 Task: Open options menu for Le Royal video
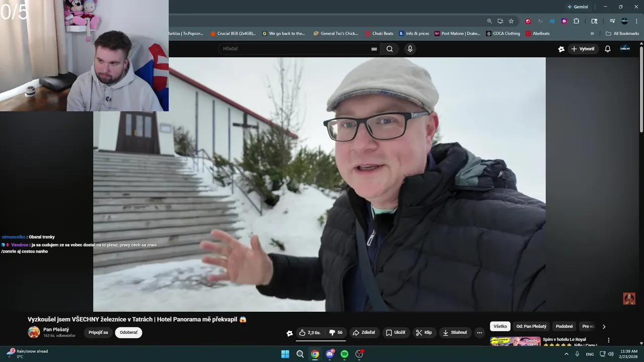coord(608,340)
